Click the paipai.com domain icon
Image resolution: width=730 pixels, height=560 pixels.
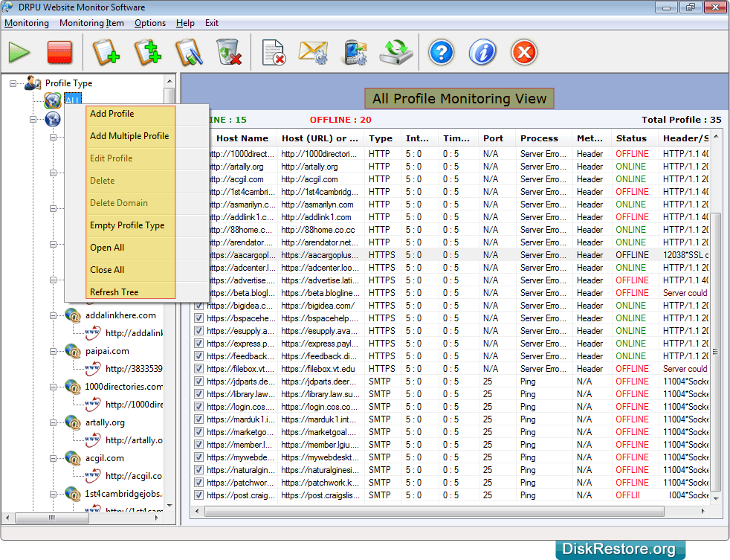point(73,351)
